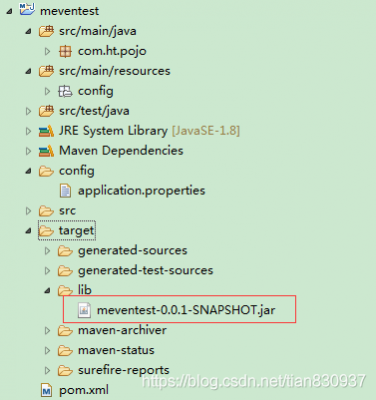376x400 pixels.
Task: Select the maven-archiver folder
Action: [x=122, y=330]
